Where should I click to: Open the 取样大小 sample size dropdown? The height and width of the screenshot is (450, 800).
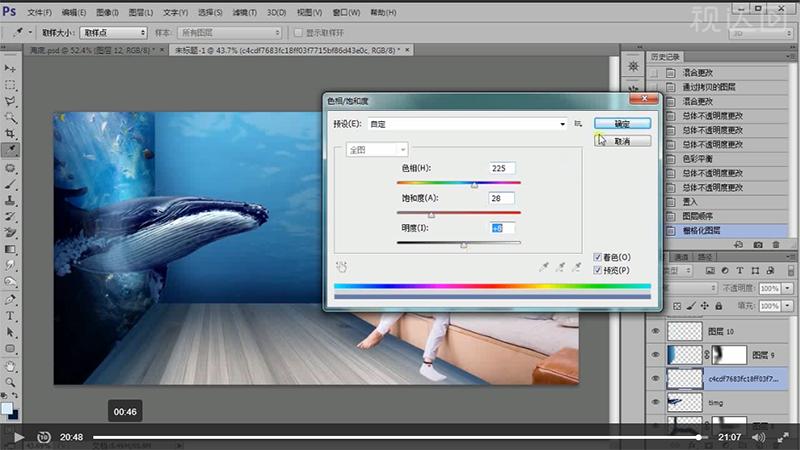[100, 32]
